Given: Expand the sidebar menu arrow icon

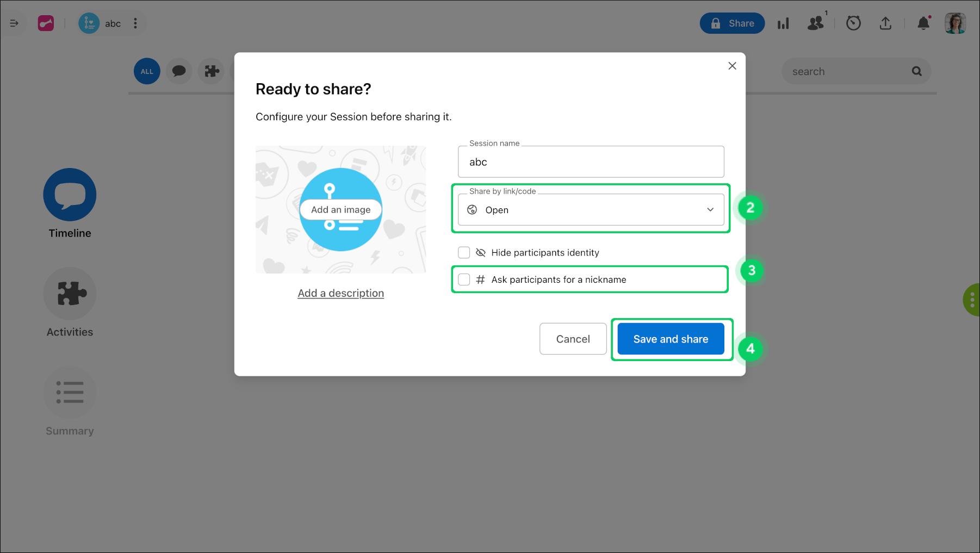Looking at the screenshot, I should [x=14, y=23].
